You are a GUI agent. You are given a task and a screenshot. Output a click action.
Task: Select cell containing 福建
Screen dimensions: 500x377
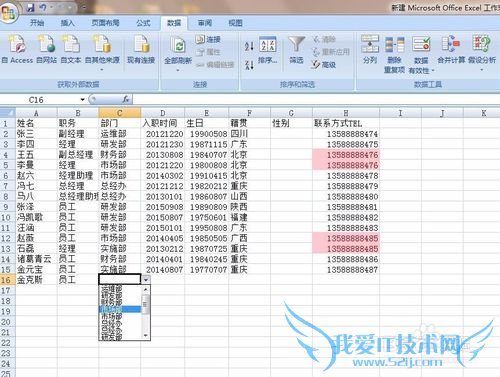pyautogui.click(x=250, y=217)
